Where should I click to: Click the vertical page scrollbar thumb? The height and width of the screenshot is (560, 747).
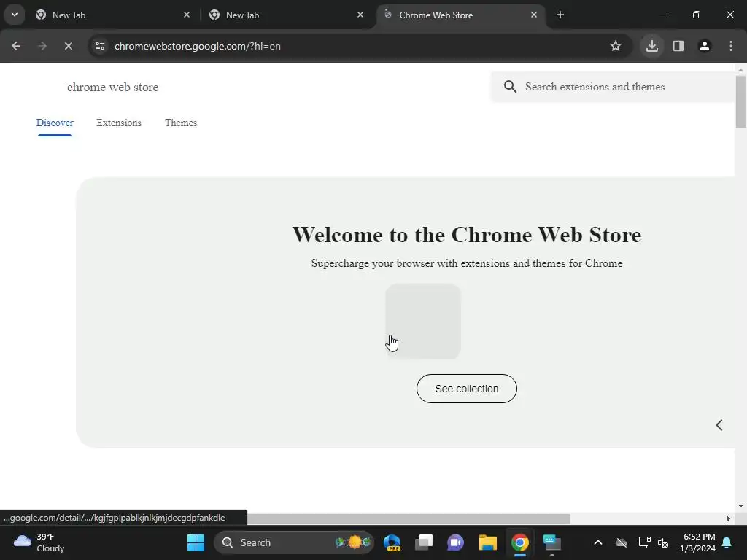click(x=740, y=101)
